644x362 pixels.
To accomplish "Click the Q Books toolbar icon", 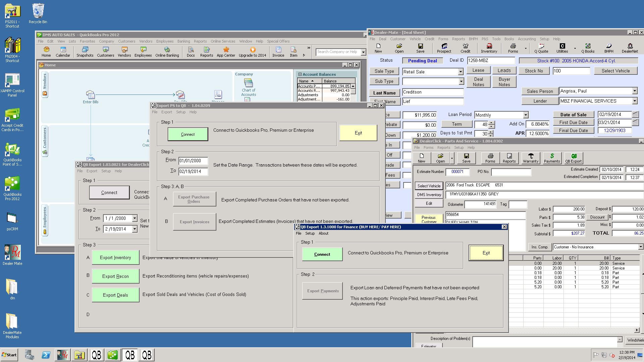I will tap(588, 48).
